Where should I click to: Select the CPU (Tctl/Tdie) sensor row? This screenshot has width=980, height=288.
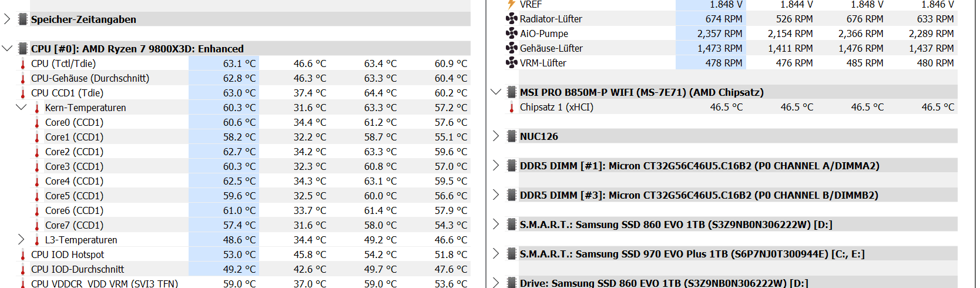[x=244, y=63]
